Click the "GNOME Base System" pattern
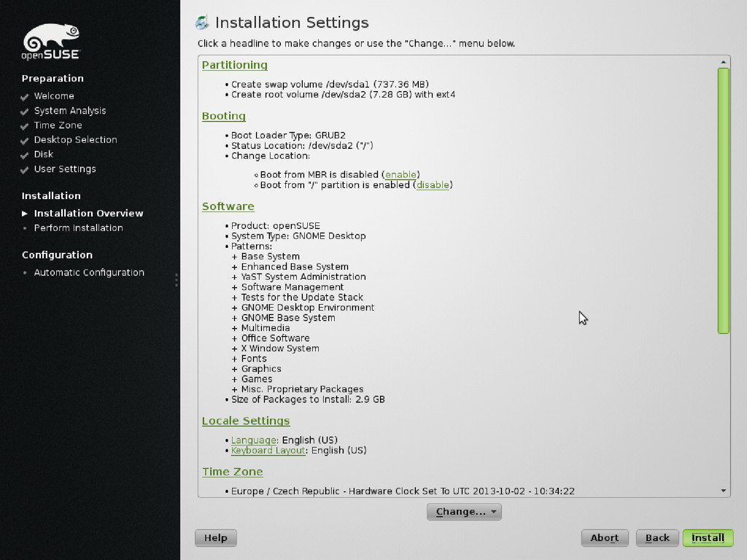The width and height of the screenshot is (747, 560). click(x=288, y=318)
